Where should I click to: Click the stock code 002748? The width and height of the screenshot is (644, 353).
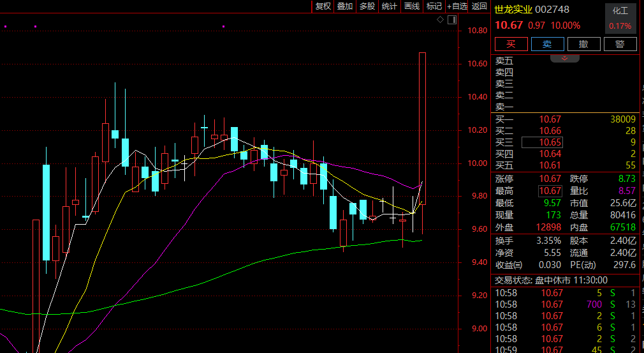pyautogui.click(x=552, y=10)
